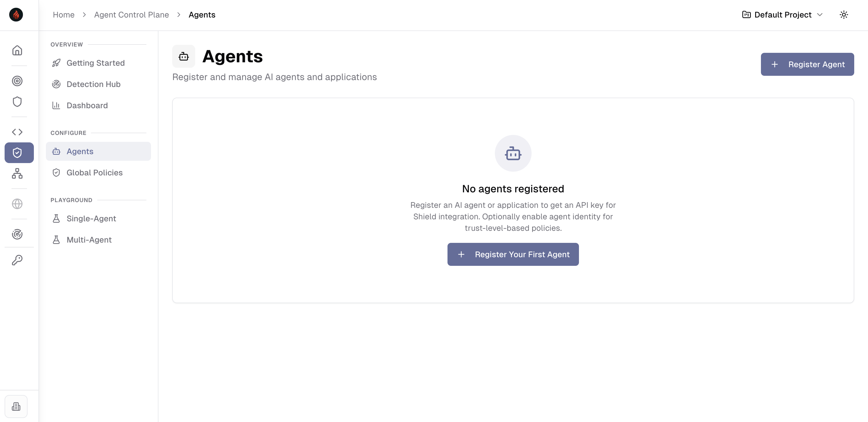Click the plain shield icon in the rail
This screenshot has height=422, width=868.
pyautogui.click(x=17, y=102)
